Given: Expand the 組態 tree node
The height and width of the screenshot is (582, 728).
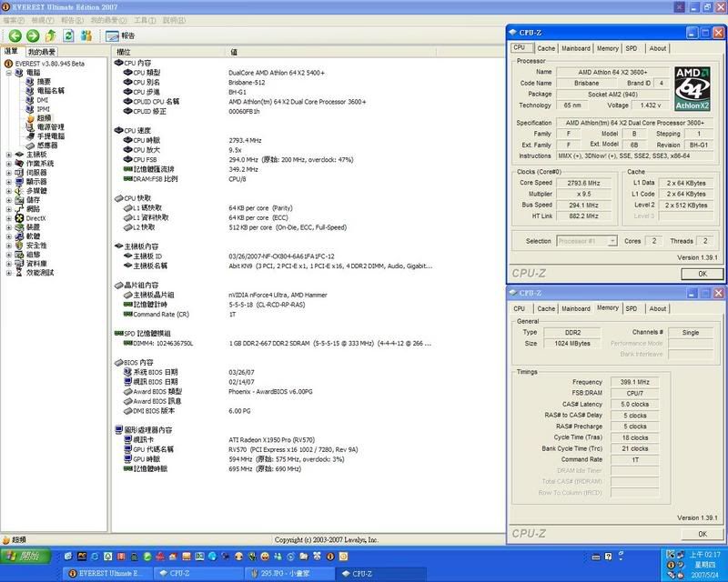Looking at the screenshot, I should tap(9, 255).
